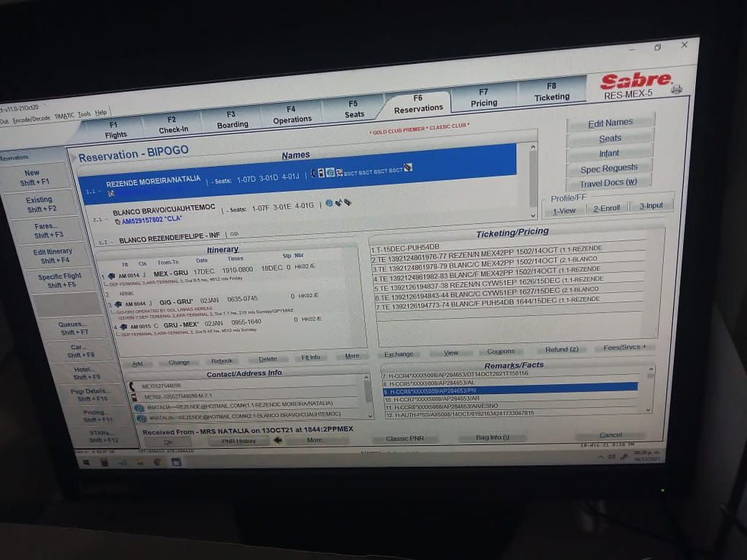Click ticketing Exchange button
This screenshot has height=560, width=747.
pos(398,354)
